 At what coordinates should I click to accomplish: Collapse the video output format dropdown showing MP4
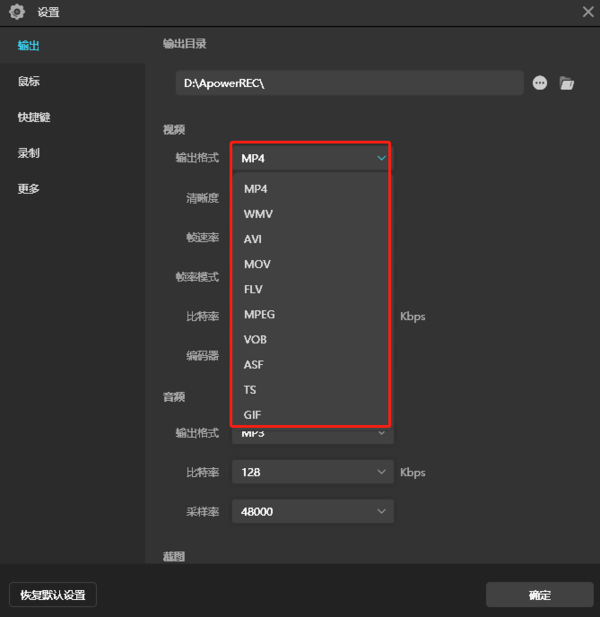pos(311,158)
